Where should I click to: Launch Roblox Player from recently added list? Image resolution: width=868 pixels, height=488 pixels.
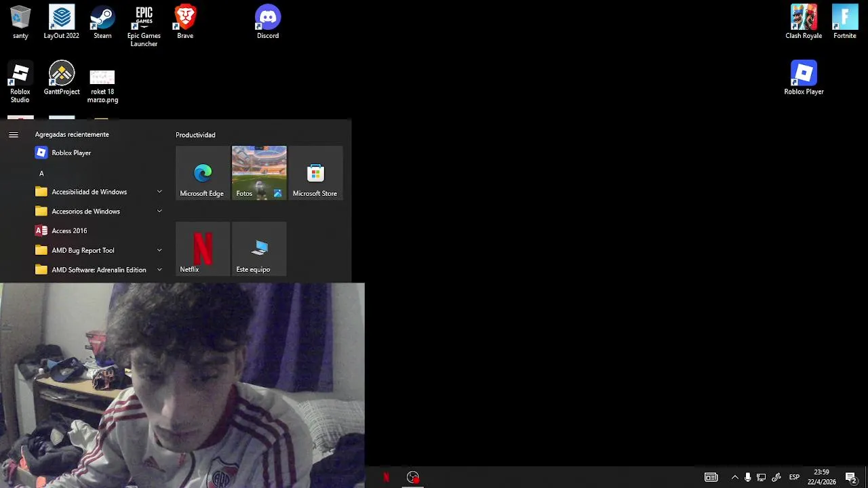(98, 153)
